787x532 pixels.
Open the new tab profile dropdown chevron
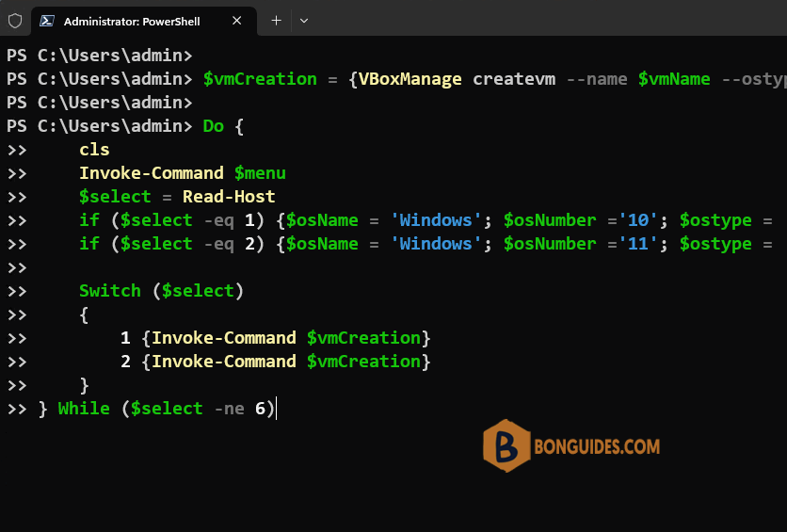point(304,21)
